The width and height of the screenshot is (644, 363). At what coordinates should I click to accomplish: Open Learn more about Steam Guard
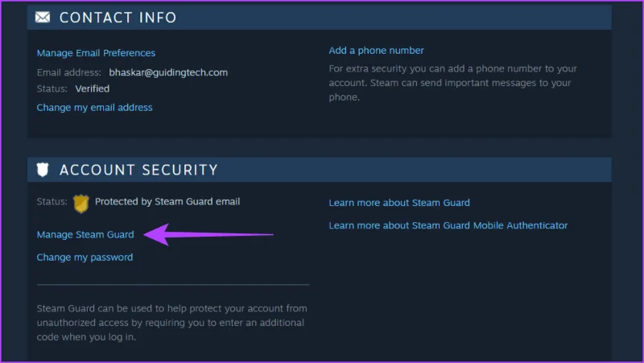[x=399, y=203]
